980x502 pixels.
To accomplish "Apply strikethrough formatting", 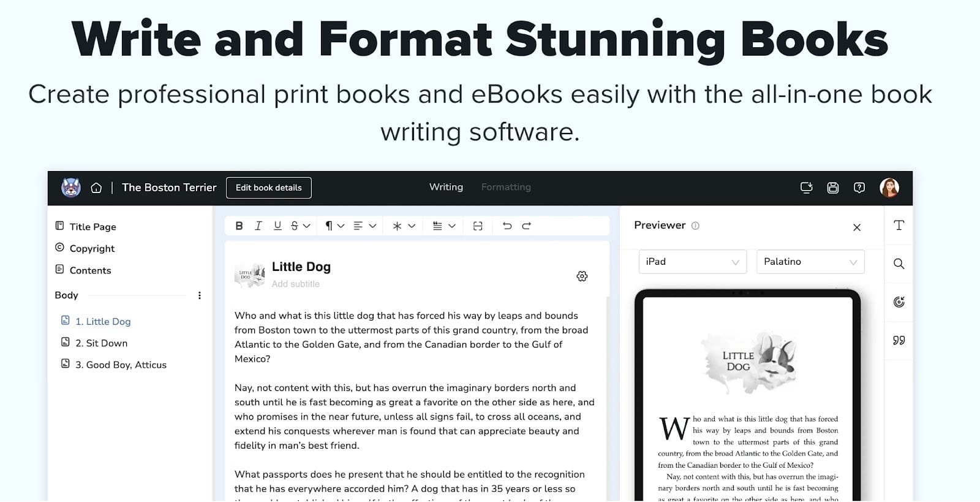I will [295, 226].
